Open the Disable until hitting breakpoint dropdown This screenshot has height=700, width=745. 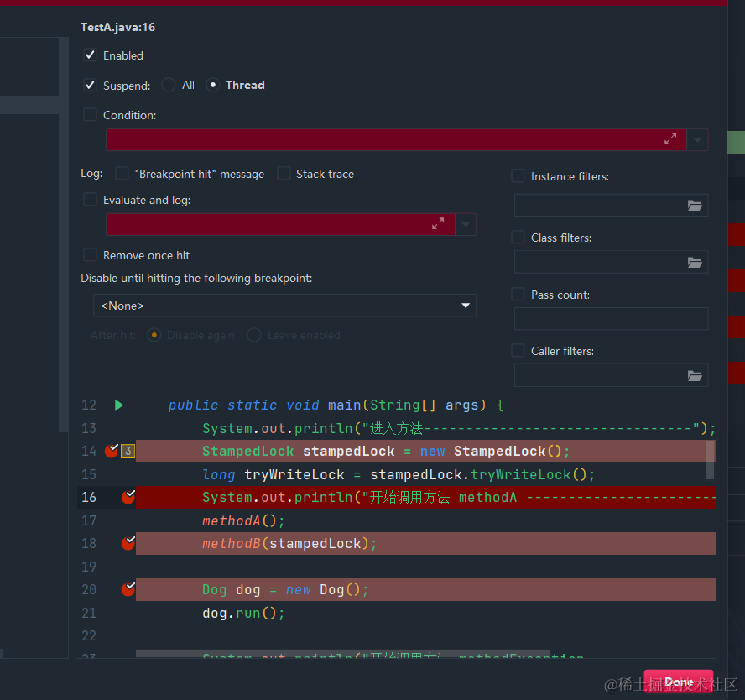point(466,306)
